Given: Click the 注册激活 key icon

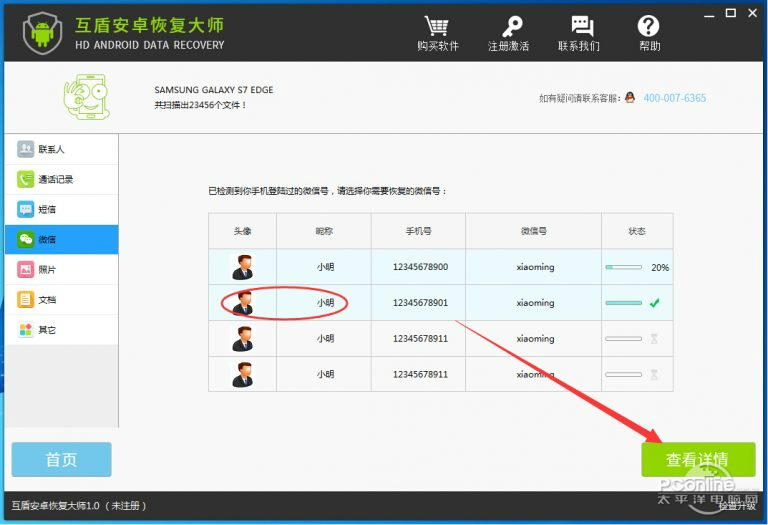Looking at the screenshot, I should pyautogui.click(x=511, y=26).
